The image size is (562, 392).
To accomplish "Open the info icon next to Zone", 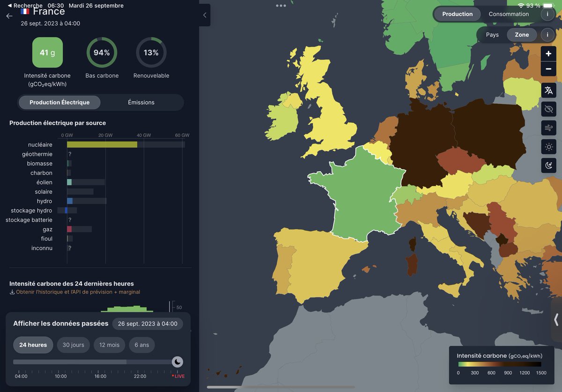I will pyautogui.click(x=548, y=35).
